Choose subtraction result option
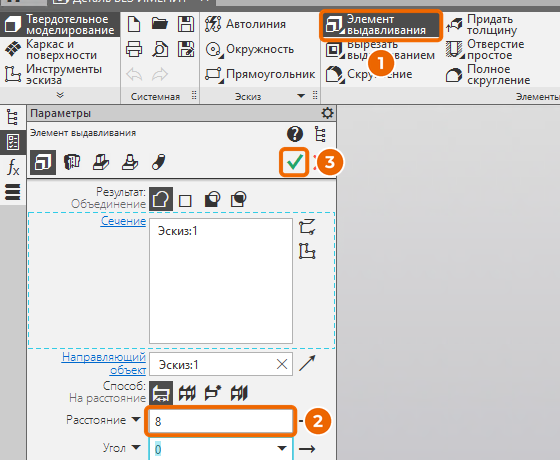Image resolution: width=560 pixels, height=460 pixels. [x=212, y=199]
